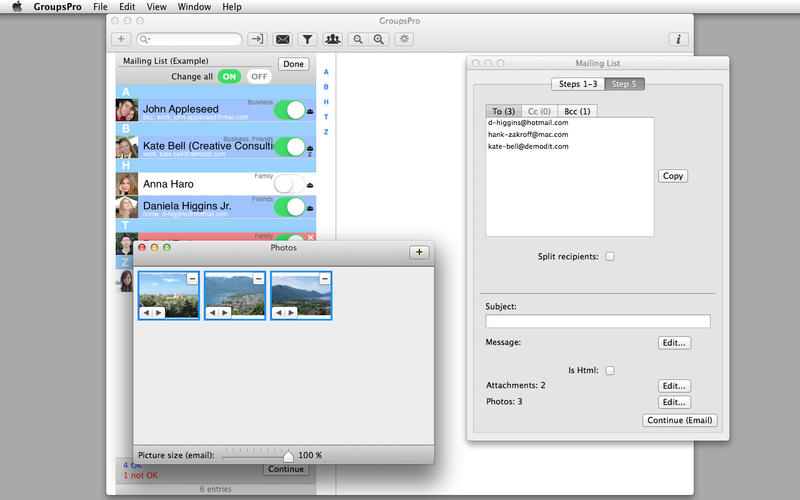
Task: Enable Anna Haro's toggle switch
Action: [x=289, y=184]
